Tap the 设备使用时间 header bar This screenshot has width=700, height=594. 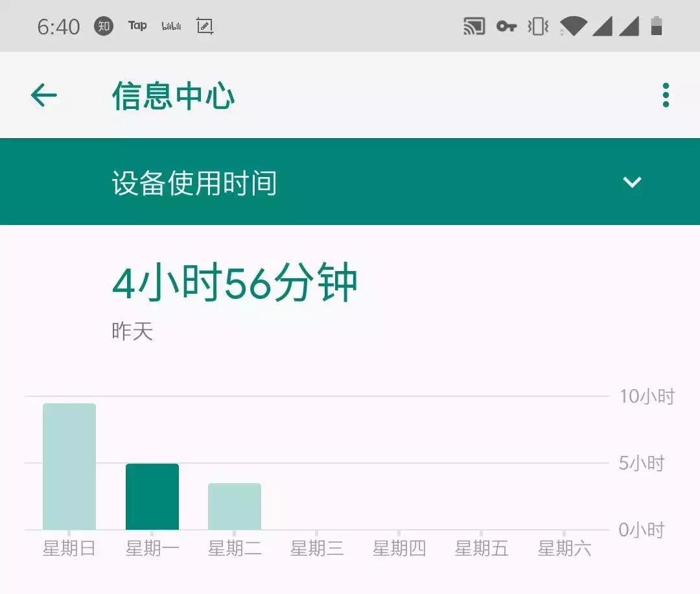[x=194, y=182]
